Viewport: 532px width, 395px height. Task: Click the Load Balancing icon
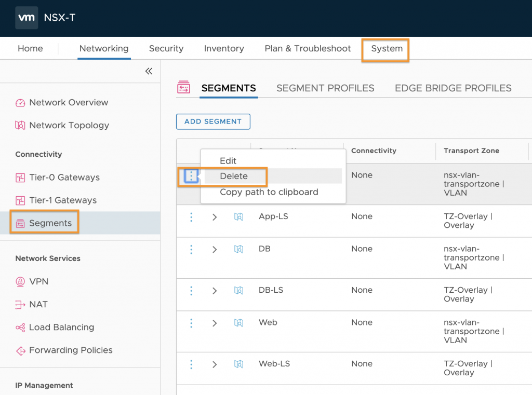[x=20, y=328]
